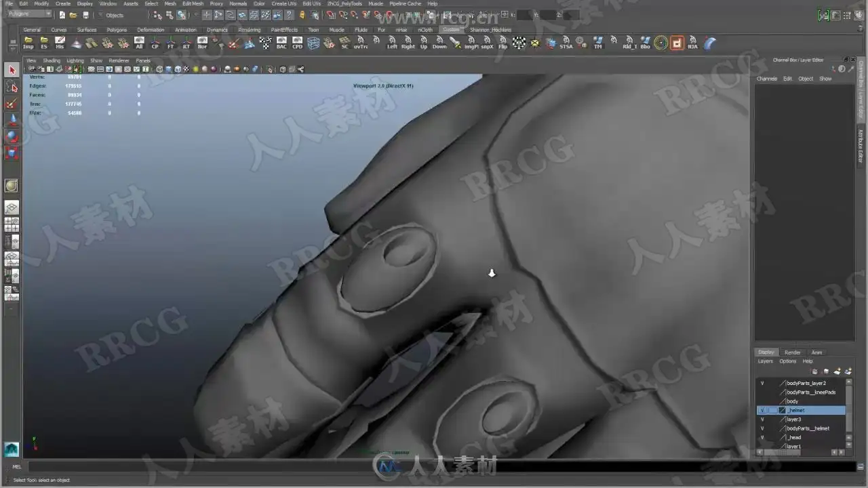Viewport: 868px width, 488px height.
Task: Open the Polygons menu set dropdown
Action: pyautogui.click(x=28, y=14)
